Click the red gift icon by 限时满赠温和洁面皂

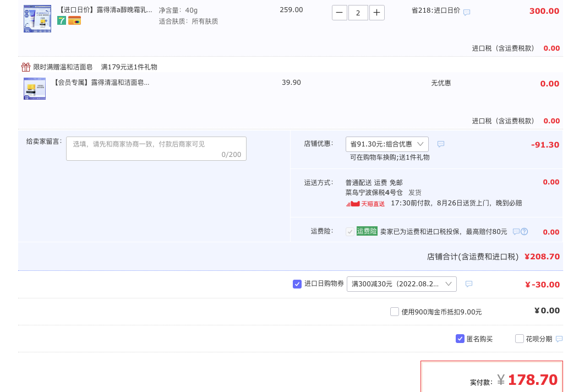pyautogui.click(x=26, y=67)
